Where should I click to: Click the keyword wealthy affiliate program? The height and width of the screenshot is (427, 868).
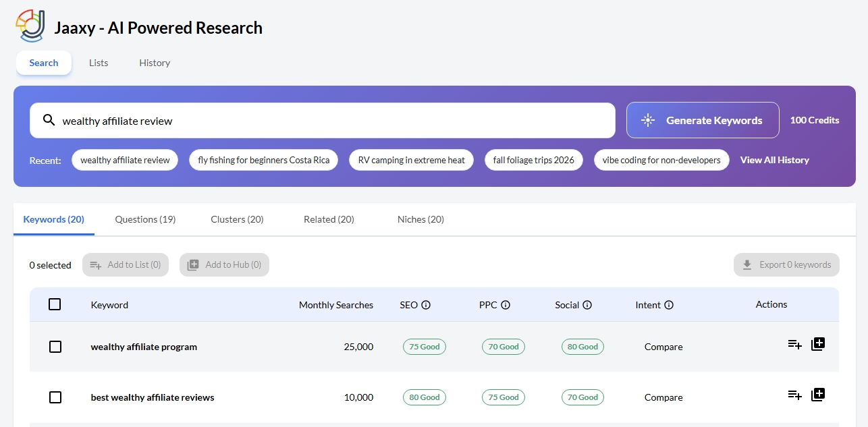tap(144, 347)
